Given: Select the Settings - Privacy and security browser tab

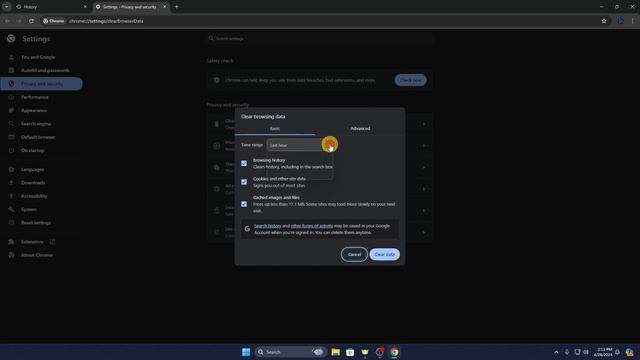Looking at the screenshot, I should [x=130, y=7].
